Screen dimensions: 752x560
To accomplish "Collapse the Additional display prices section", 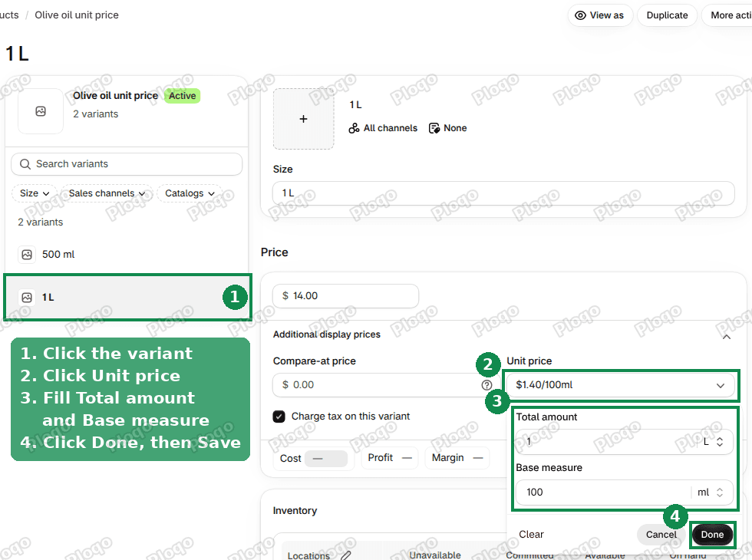I will click(727, 337).
